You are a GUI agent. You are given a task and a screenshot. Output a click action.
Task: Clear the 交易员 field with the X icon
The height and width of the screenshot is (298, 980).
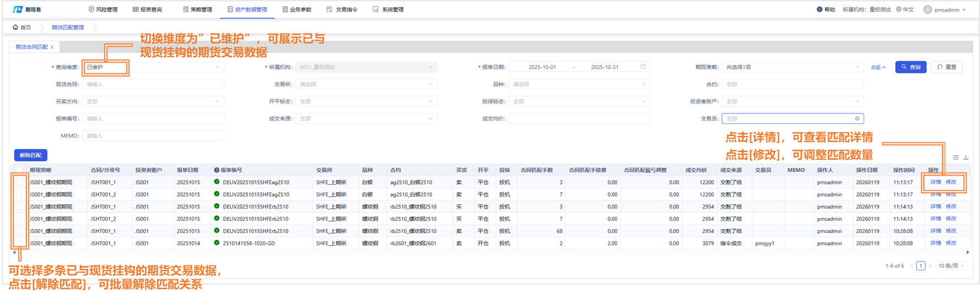click(x=857, y=118)
